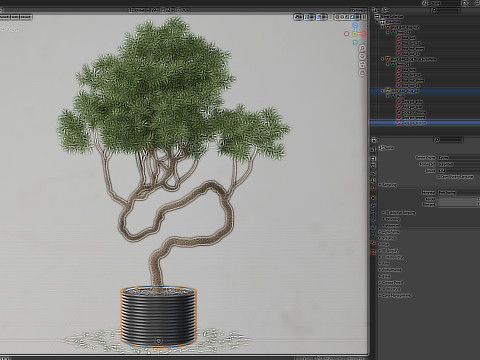Viewport: 480px width, 360px height.
Task: Open the object visibility and selectability filter
Action: pos(298,17)
